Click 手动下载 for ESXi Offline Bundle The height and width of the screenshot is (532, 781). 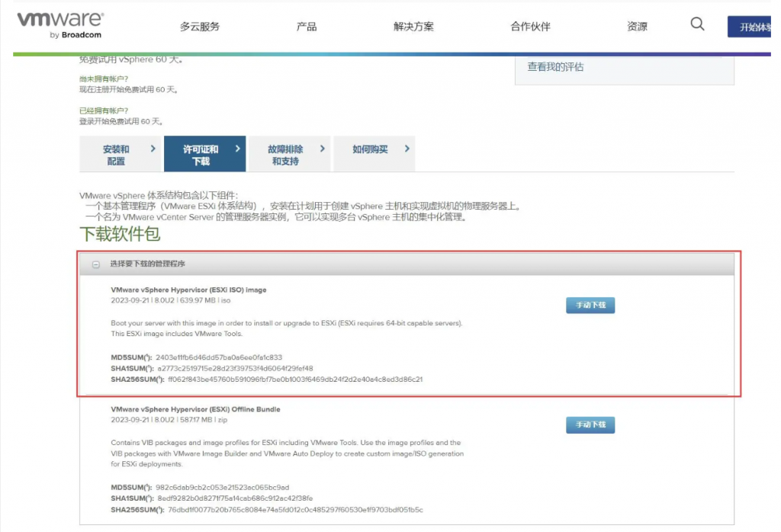tap(590, 425)
